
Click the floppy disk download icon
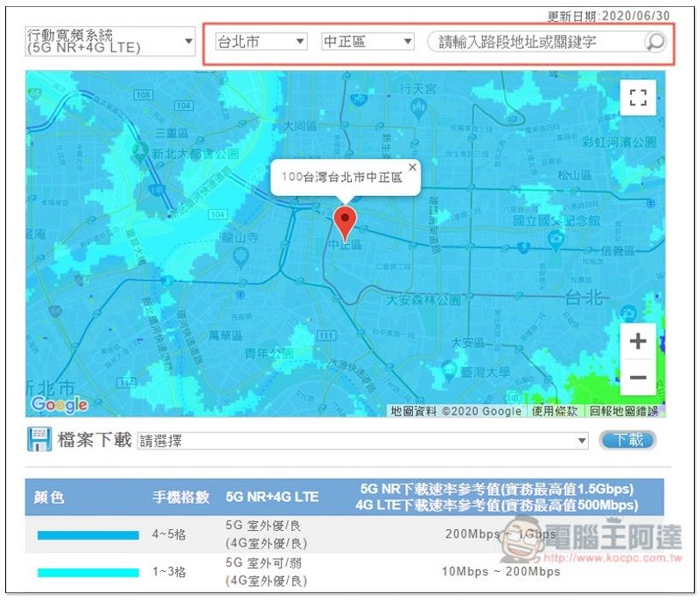[39, 439]
